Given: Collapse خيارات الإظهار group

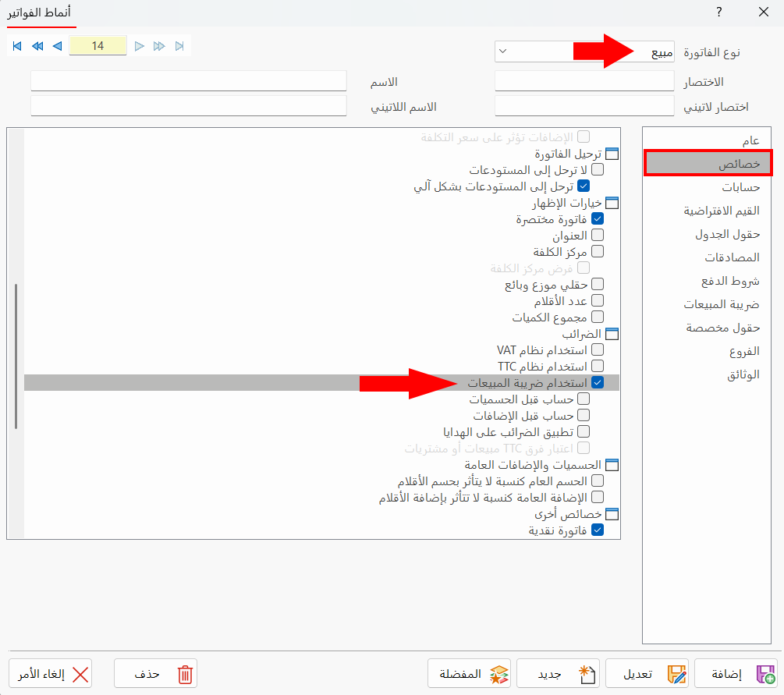Looking at the screenshot, I should click(612, 203).
